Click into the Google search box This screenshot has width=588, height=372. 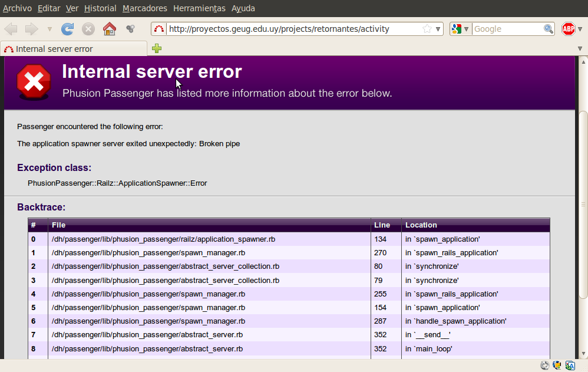pos(508,29)
